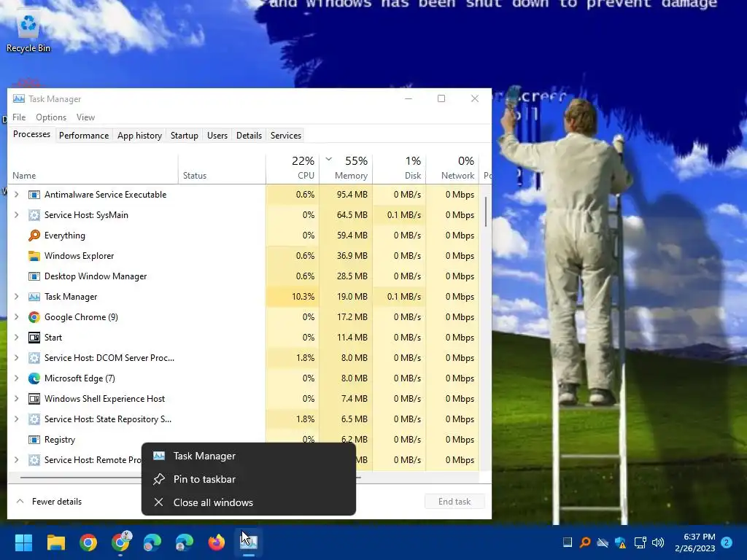Click the Google Chrome process icon
Image resolution: width=747 pixels, height=560 pixels.
(34, 317)
